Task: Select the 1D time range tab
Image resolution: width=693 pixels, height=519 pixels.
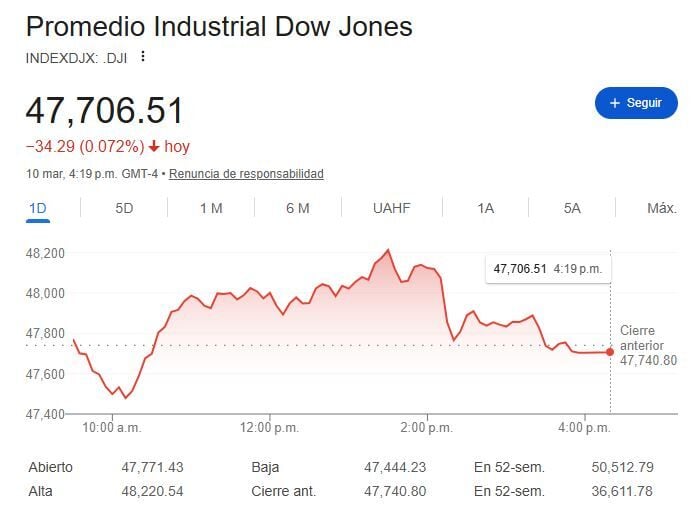Action: [x=38, y=208]
